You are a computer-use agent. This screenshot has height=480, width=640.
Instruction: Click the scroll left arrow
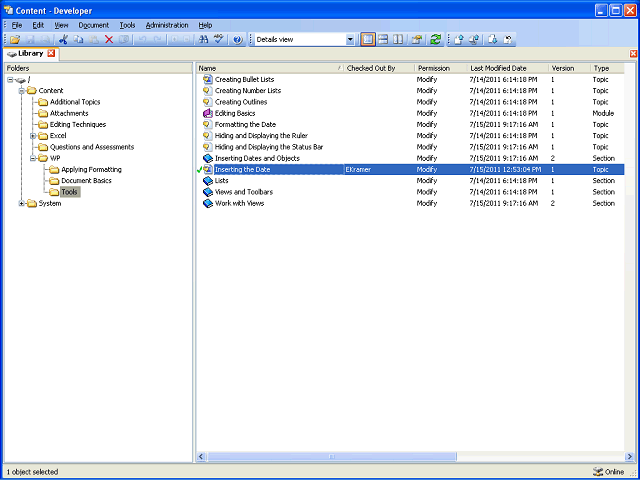201,457
